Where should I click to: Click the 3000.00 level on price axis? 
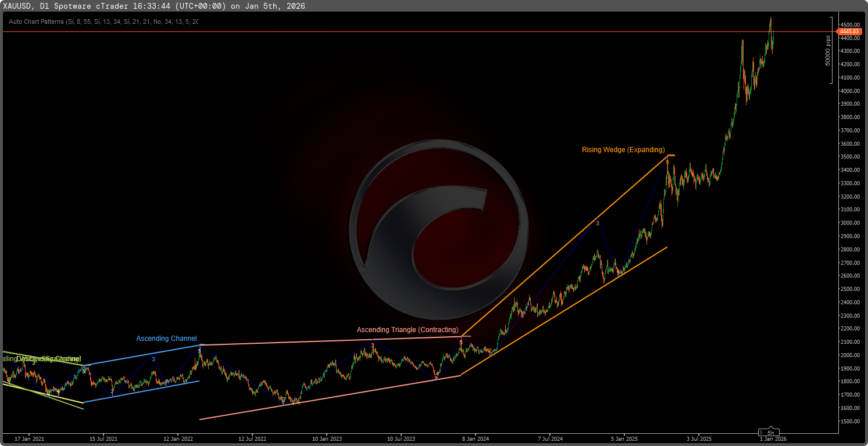tap(850, 223)
